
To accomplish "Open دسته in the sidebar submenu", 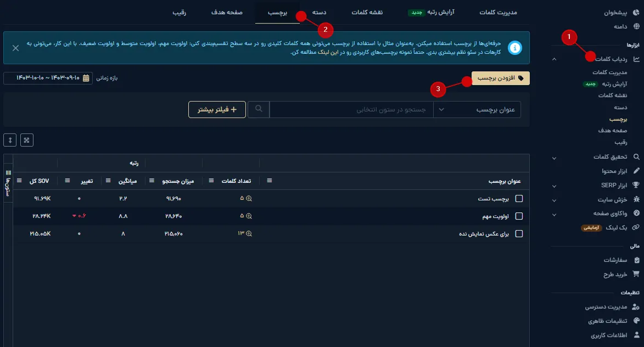I will pos(620,107).
